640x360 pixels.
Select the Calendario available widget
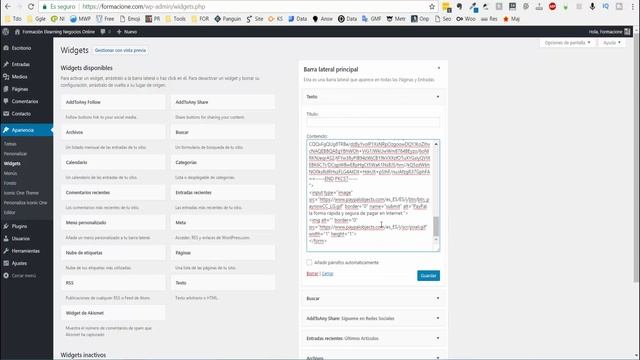coord(113,162)
